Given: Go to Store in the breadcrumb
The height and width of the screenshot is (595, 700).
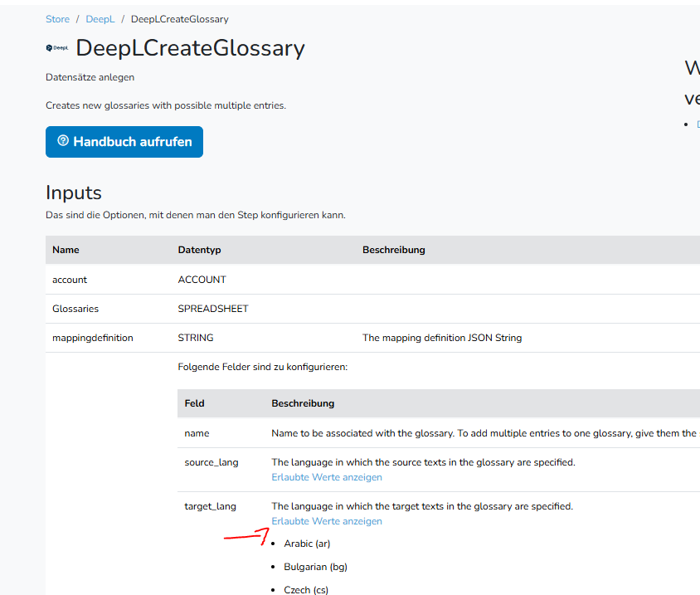Looking at the screenshot, I should [x=57, y=19].
